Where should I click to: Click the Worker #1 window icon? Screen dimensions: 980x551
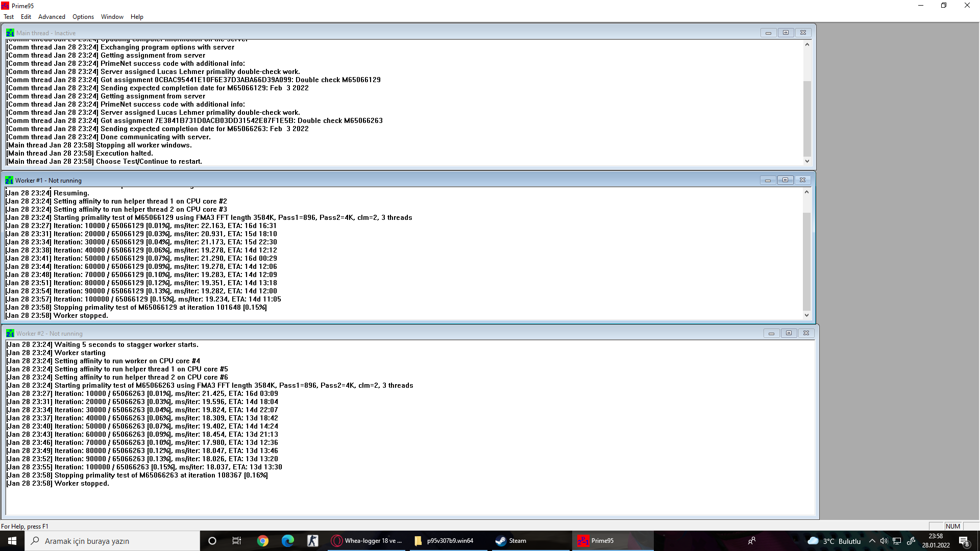(x=9, y=181)
